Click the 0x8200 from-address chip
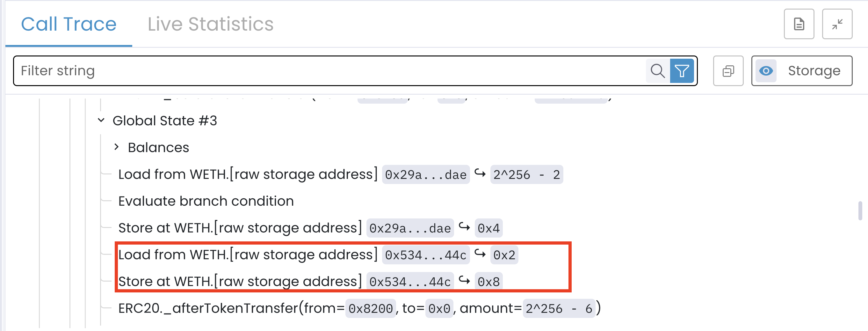The image size is (868, 331). click(370, 308)
